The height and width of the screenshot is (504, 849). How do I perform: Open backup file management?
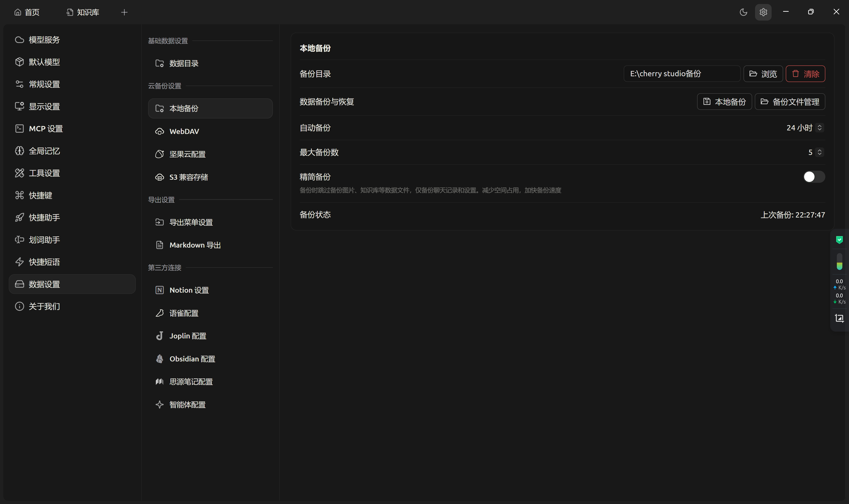pos(790,101)
